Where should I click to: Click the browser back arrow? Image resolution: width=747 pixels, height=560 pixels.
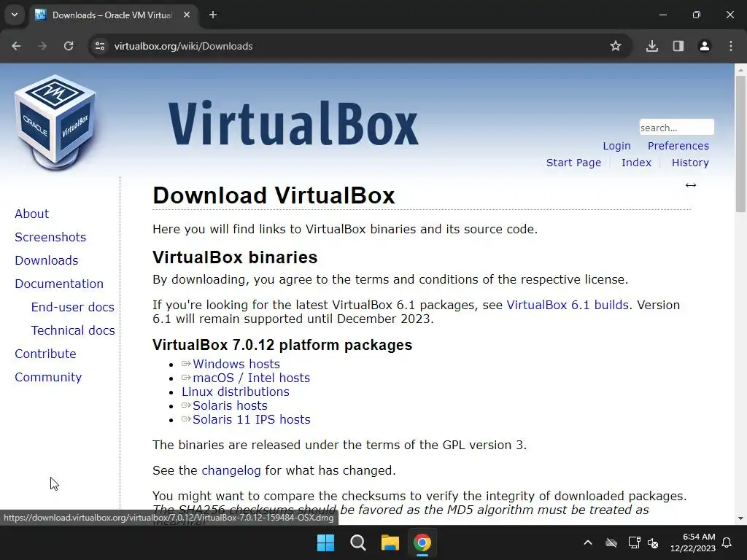click(x=16, y=46)
